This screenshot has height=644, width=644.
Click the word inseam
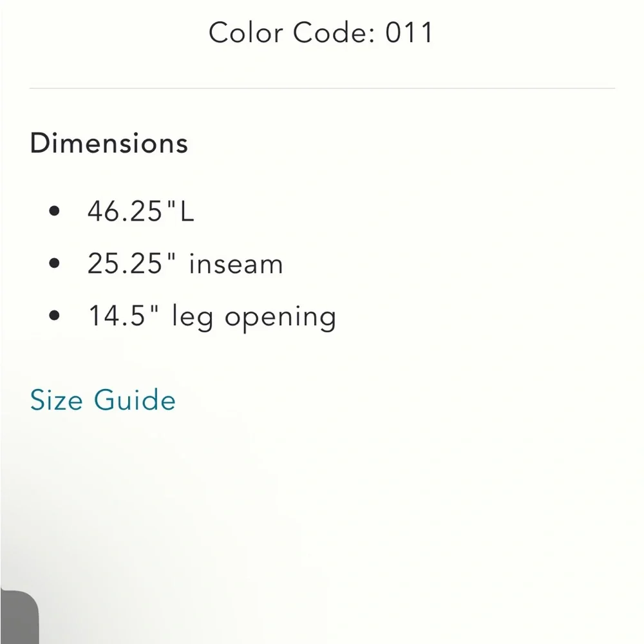[x=236, y=264]
